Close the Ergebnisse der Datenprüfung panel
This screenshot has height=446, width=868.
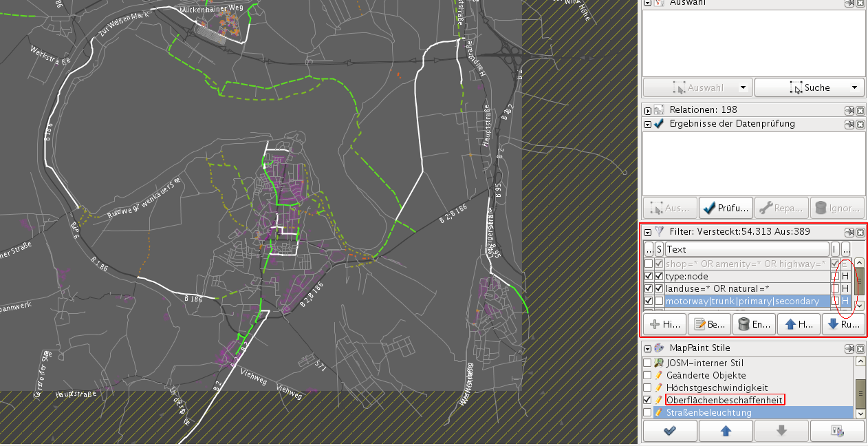(860, 124)
